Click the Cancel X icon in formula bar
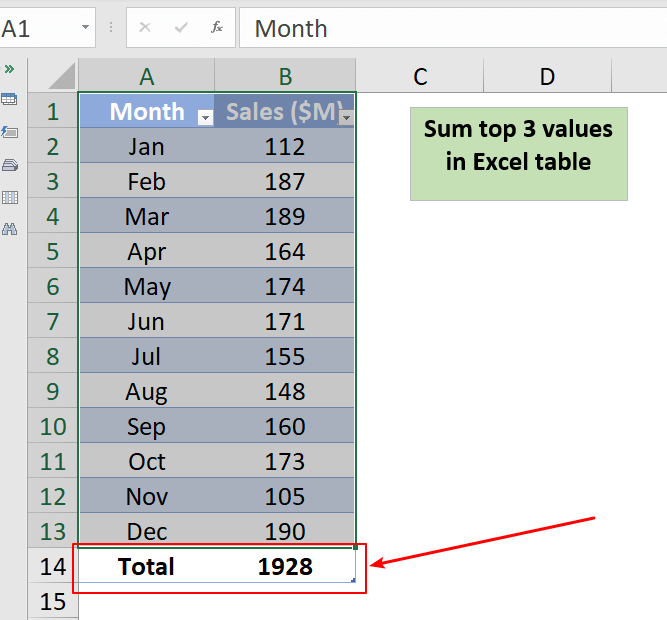 click(145, 28)
